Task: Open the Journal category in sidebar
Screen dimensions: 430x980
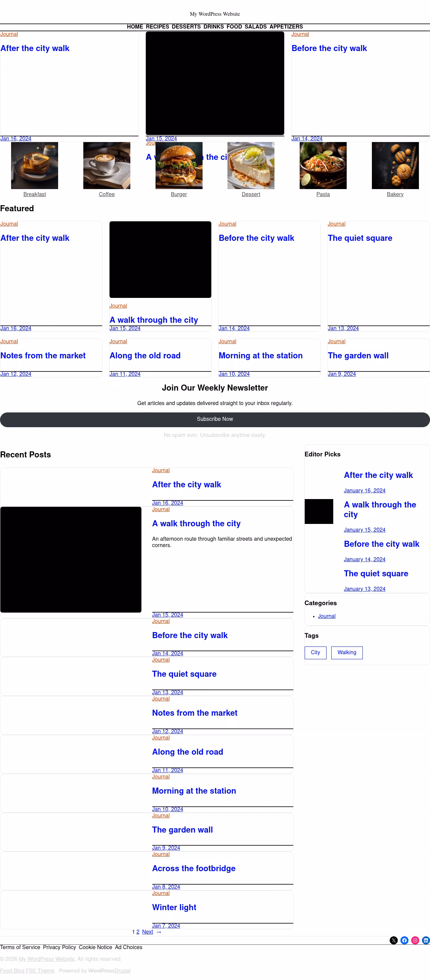Action: (x=327, y=616)
